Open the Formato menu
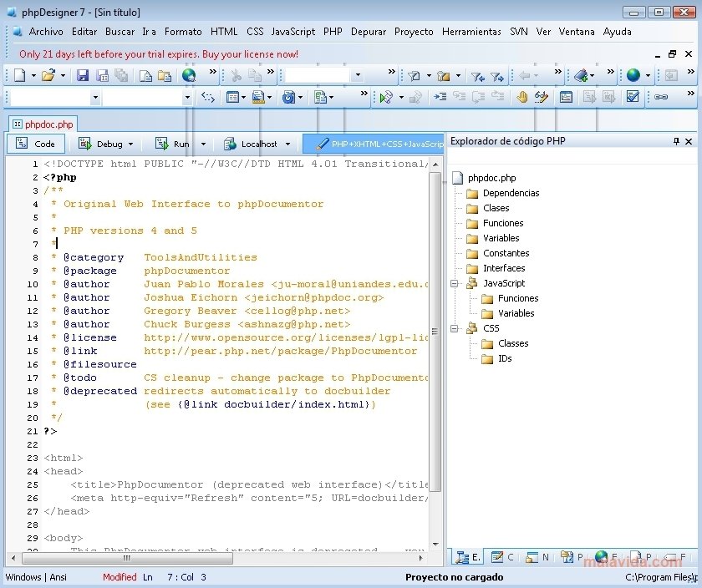Viewport: 702px width, 588px height. coord(183,32)
